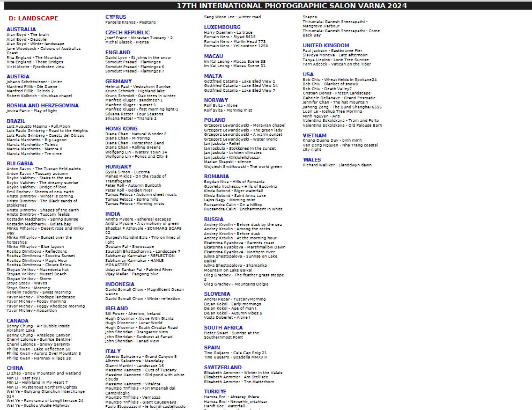Click 'Li Zhao - Snow mountain and wetland'

44,374
